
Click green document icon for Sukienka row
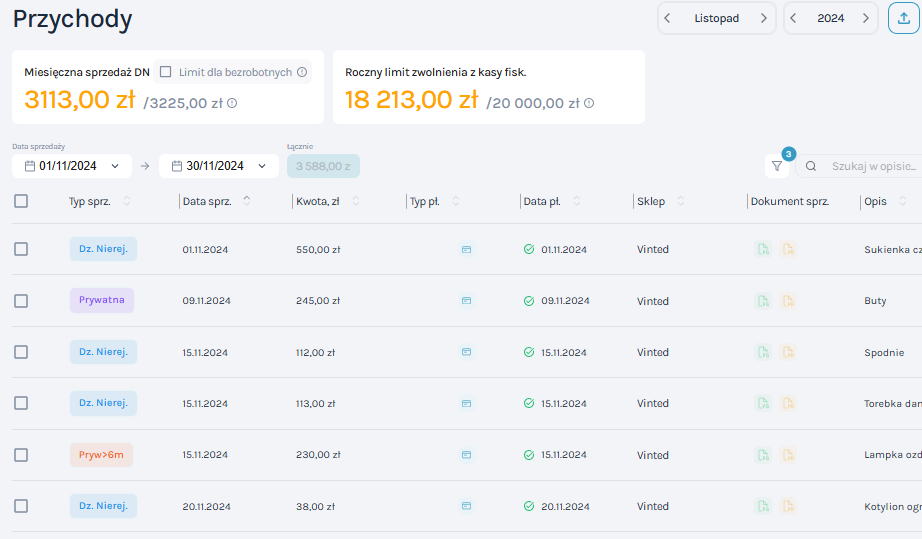763,249
